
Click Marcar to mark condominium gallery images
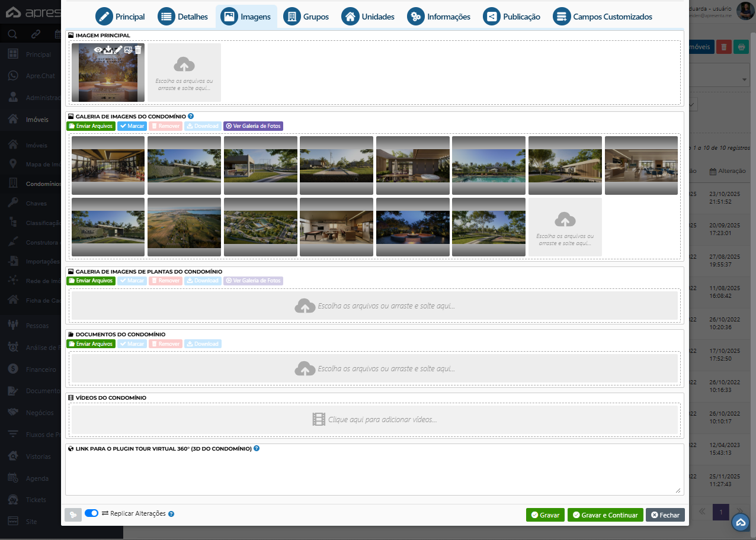tap(132, 126)
